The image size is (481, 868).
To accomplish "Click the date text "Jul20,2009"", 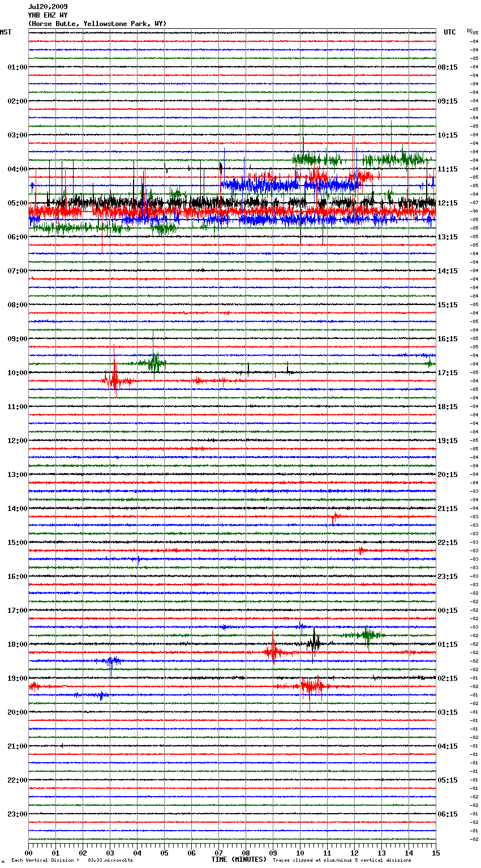I will point(48,7).
